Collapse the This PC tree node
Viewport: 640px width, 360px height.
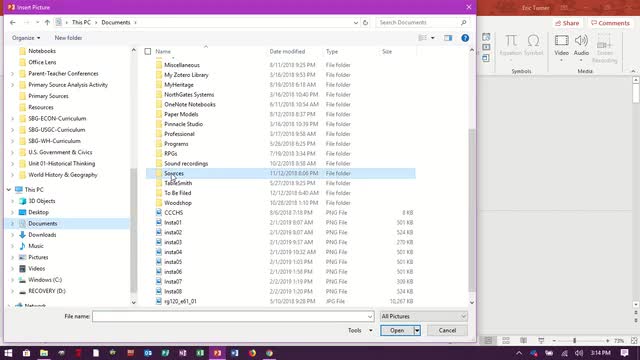[x=9, y=190]
